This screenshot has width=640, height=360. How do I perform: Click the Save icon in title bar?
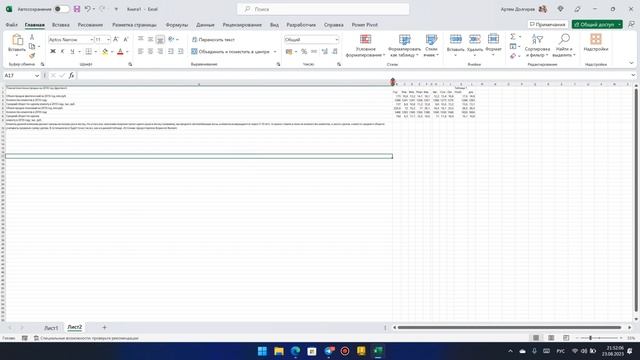(77, 9)
